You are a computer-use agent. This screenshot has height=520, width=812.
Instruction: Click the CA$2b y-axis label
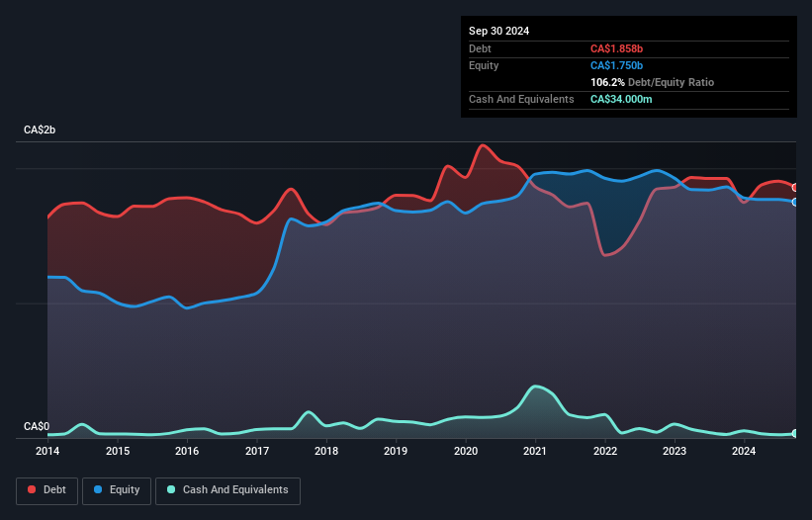[40, 130]
